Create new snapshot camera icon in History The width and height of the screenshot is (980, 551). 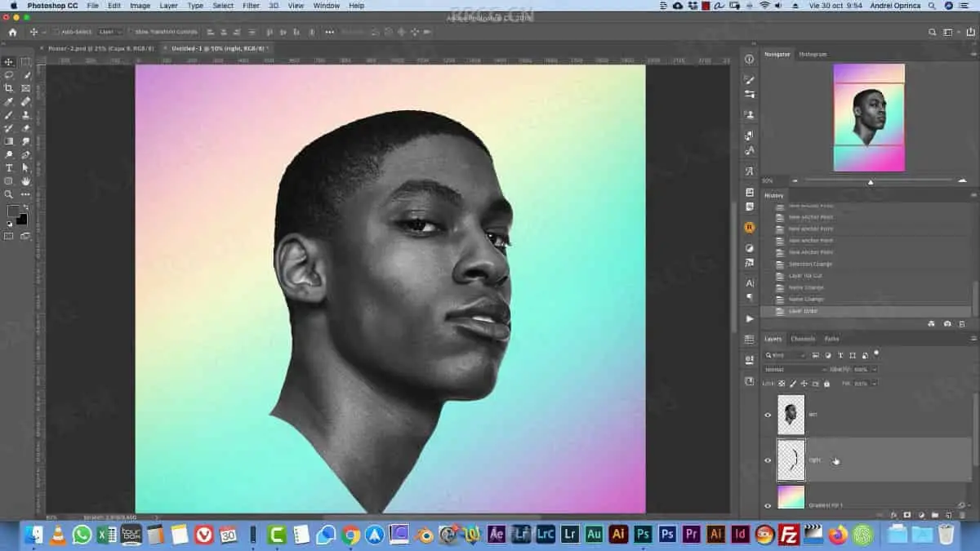point(947,324)
